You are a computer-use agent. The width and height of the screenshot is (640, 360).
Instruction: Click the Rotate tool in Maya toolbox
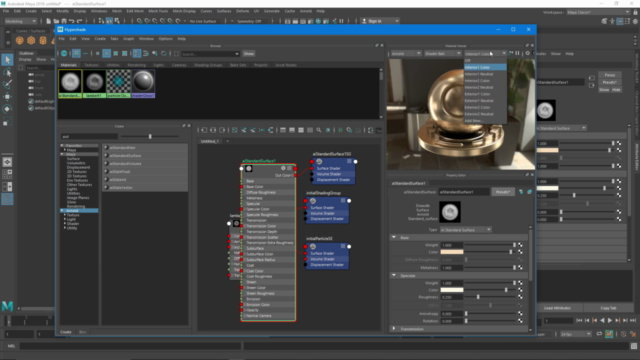7,109
